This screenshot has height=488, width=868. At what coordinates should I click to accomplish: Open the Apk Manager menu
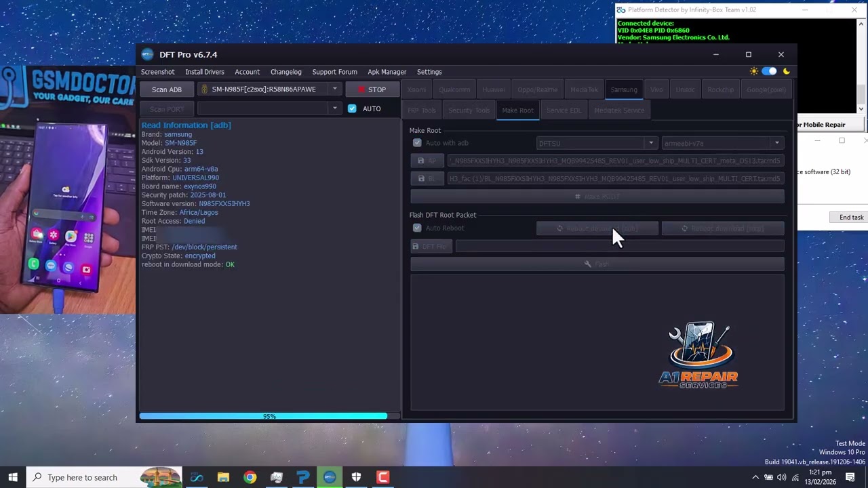pos(387,72)
